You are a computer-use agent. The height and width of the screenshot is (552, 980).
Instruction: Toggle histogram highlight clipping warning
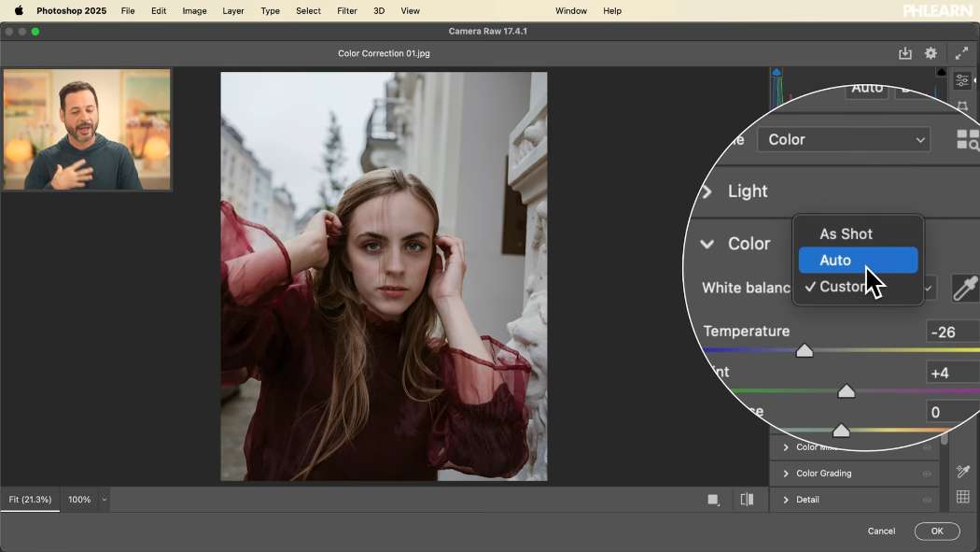[x=941, y=73]
